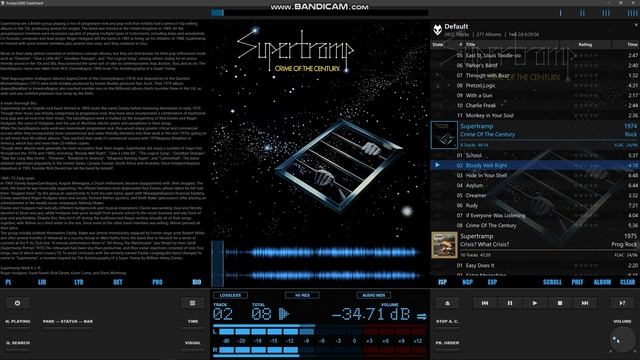Image resolution: width=640 pixels, height=360 pixels.
Task: Collapse Crisis? What Crisis? album group
Action: [535, 245]
